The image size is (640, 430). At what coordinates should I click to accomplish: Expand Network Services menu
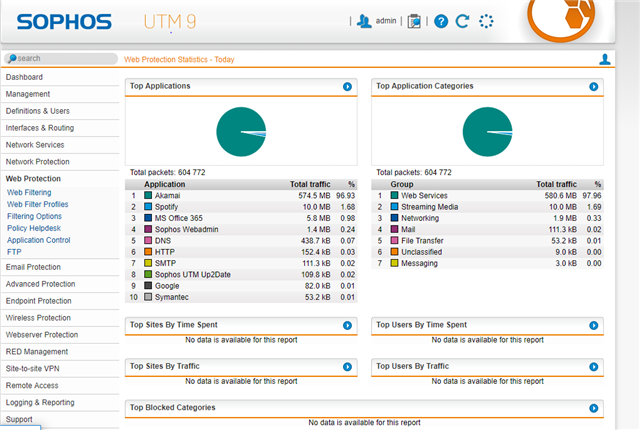[60, 145]
